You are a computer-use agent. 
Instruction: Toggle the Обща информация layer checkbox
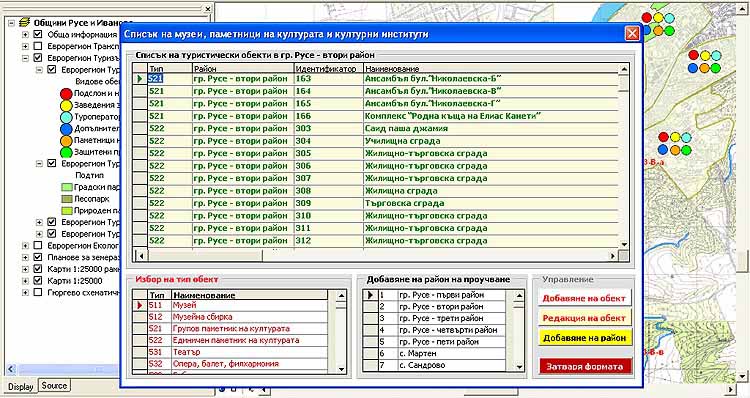tap(38, 34)
